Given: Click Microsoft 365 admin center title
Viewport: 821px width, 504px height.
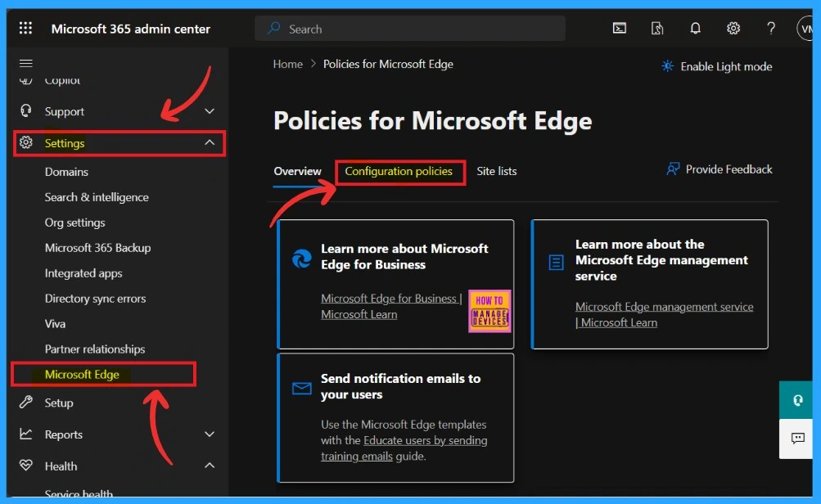Looking at the screenshot, I should [130, 29].
